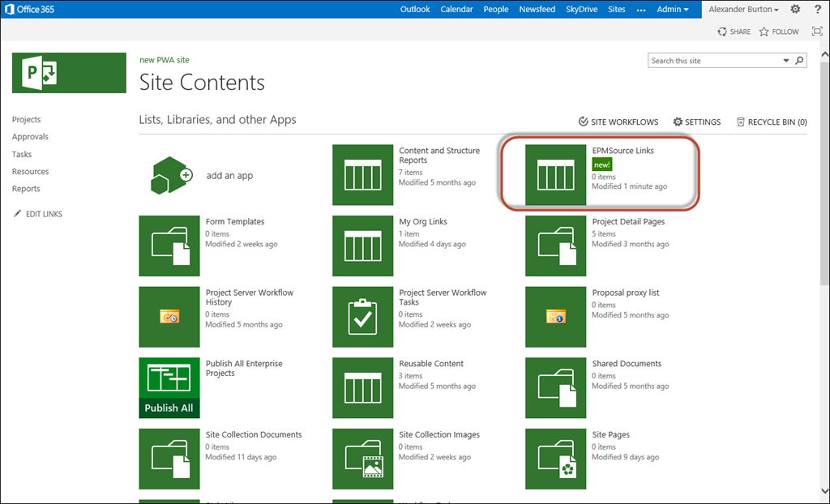Click EDIT LINKS in the sidebar

(38, 214)
